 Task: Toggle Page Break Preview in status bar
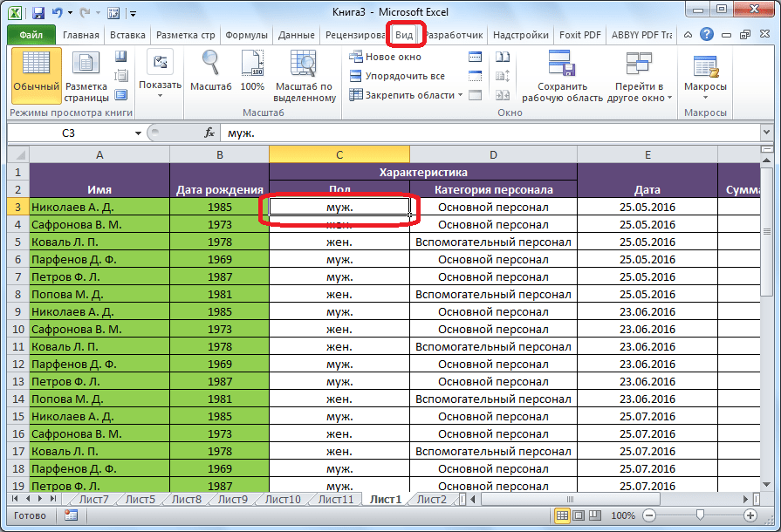595,516
